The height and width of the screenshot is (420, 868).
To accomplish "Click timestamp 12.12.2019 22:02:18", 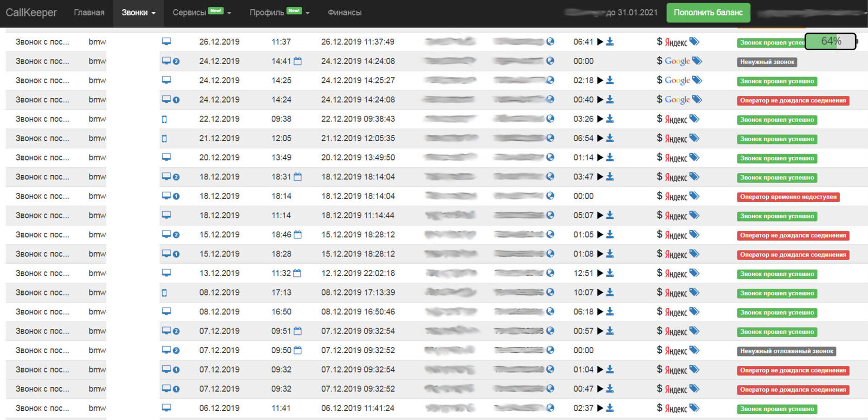I will pyautogui.click(x=358, y=274).
